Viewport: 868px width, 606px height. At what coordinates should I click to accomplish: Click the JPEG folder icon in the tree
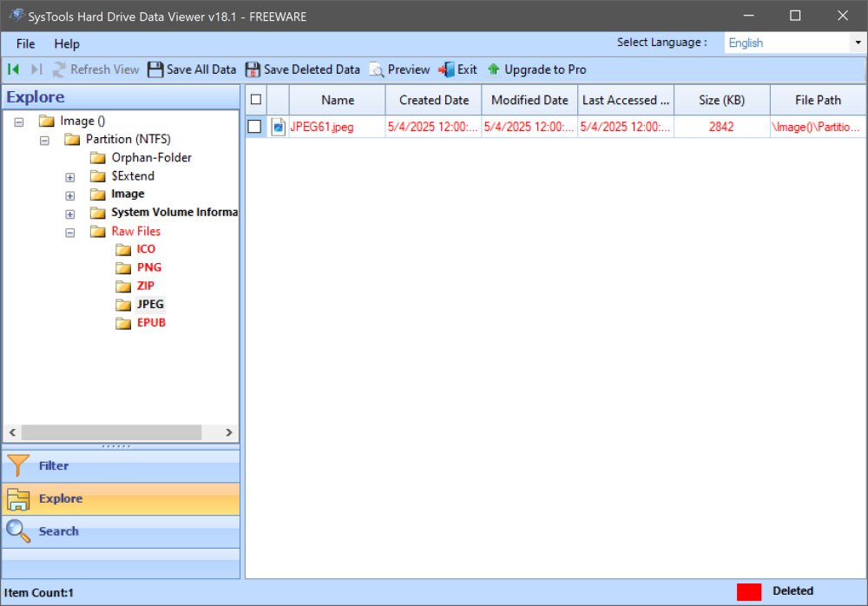click(x=123, y=305)
